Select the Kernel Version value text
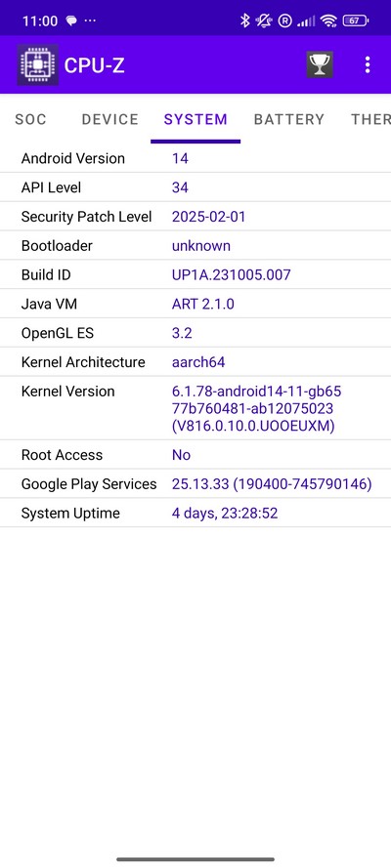Viewport: 391px width, 868px height. pos(256,408)
